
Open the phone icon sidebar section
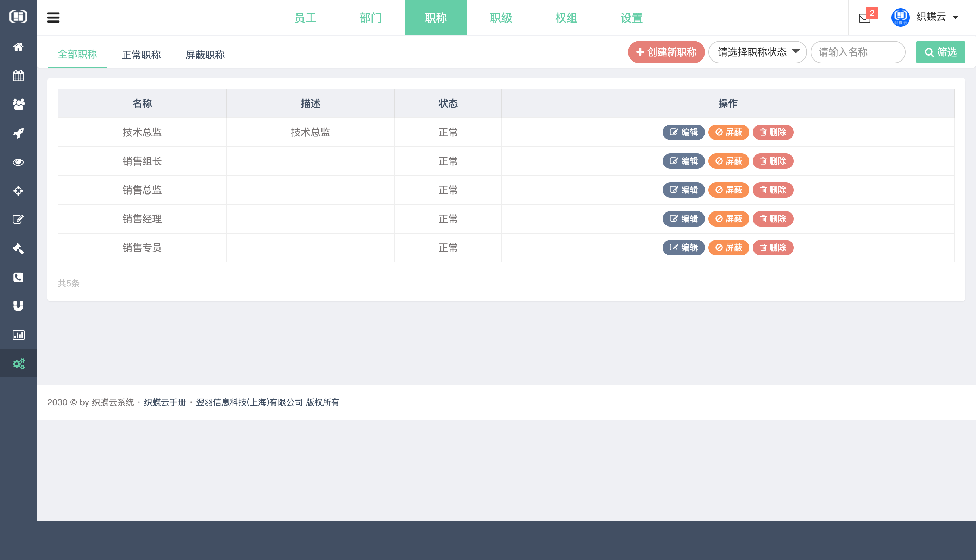18,277
